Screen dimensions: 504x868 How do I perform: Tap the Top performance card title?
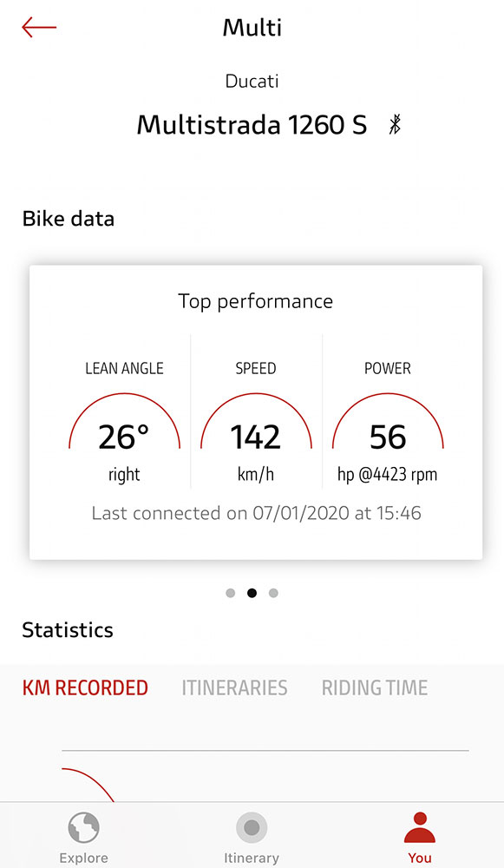[x=256, y=302]
